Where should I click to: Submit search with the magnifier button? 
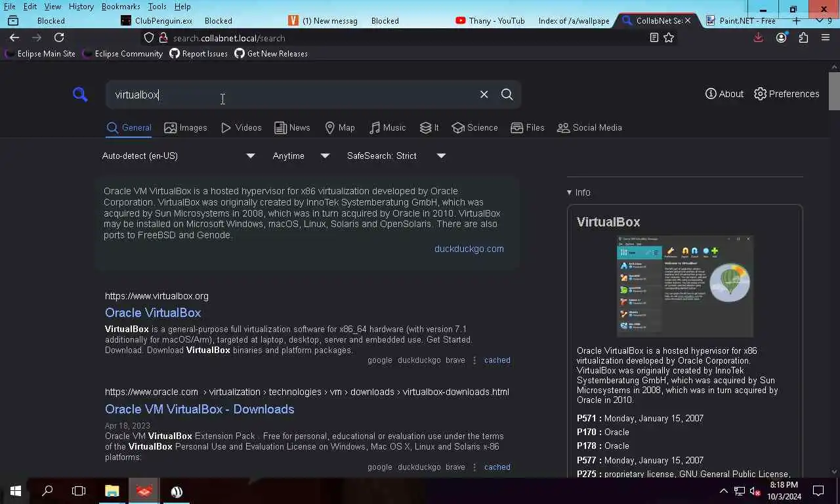[x=507, y=94]
